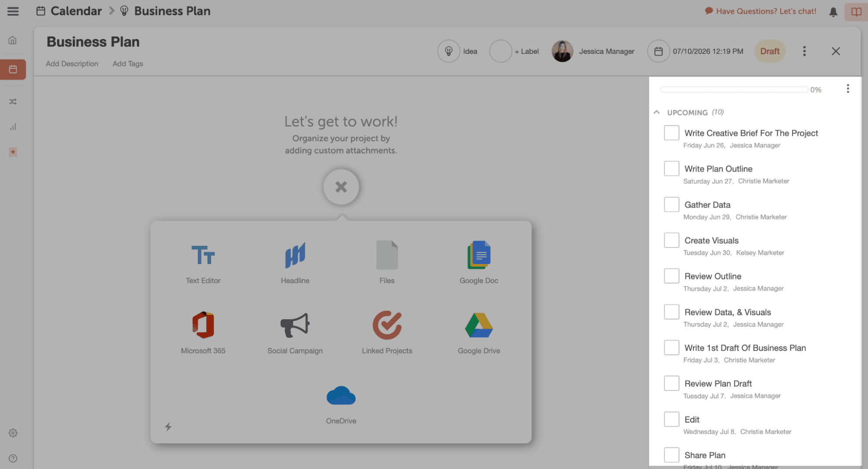Click Add Tags to tag this plan
Image resolution: width=868 pixels, height=469 pixels.
[x=127, y=63]
